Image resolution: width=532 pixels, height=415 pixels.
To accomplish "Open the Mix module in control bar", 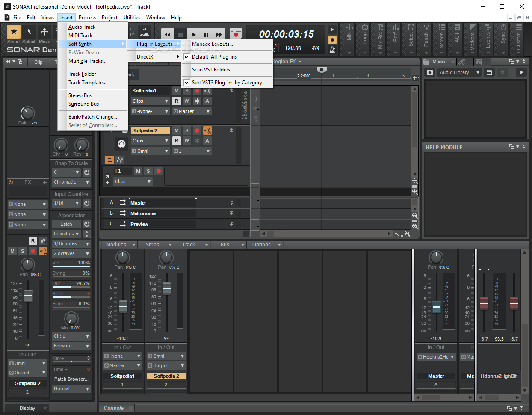I will 350,39.
